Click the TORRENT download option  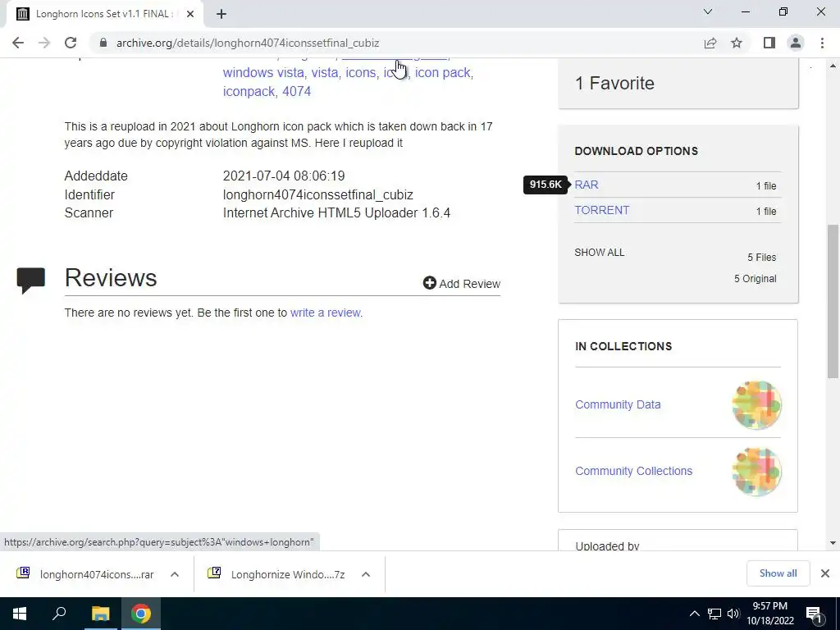601,210
